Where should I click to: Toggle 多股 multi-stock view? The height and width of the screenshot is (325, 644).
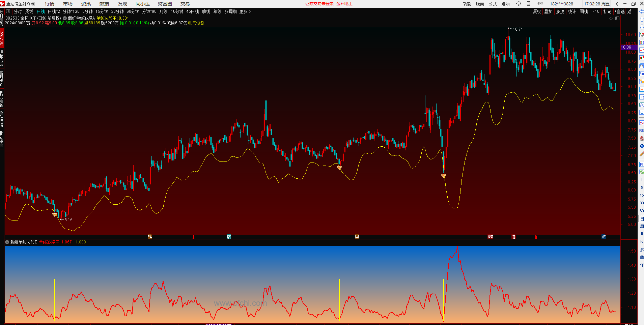click(x=560, y=11)
